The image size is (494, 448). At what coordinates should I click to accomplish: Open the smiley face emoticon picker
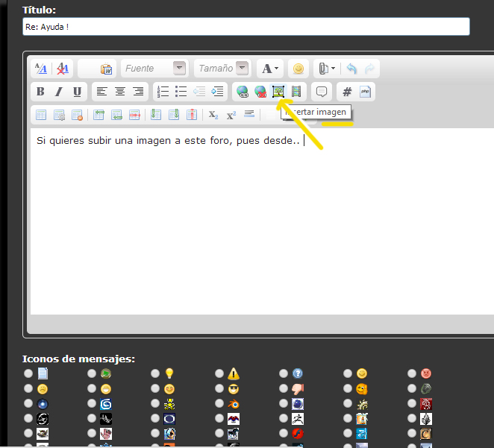click(298, 69)
